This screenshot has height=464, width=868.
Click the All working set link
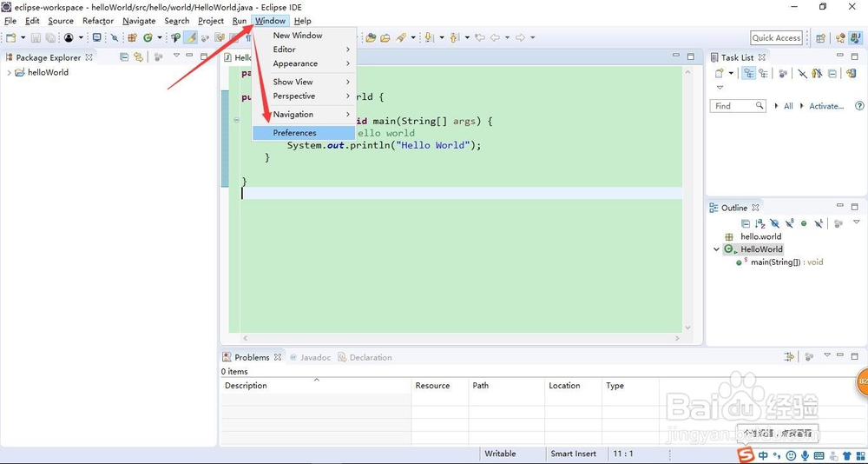click(x=788, y=106)
